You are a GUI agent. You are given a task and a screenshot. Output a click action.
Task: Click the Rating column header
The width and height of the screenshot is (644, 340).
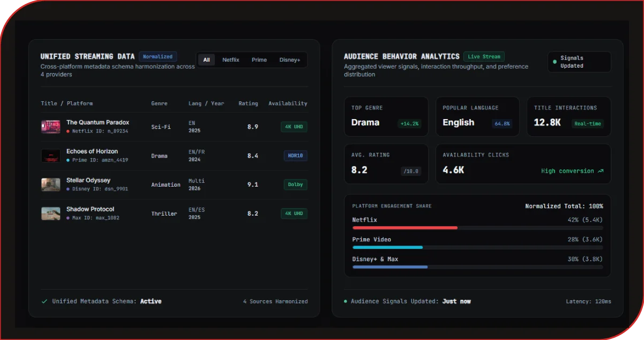(248, 104)
